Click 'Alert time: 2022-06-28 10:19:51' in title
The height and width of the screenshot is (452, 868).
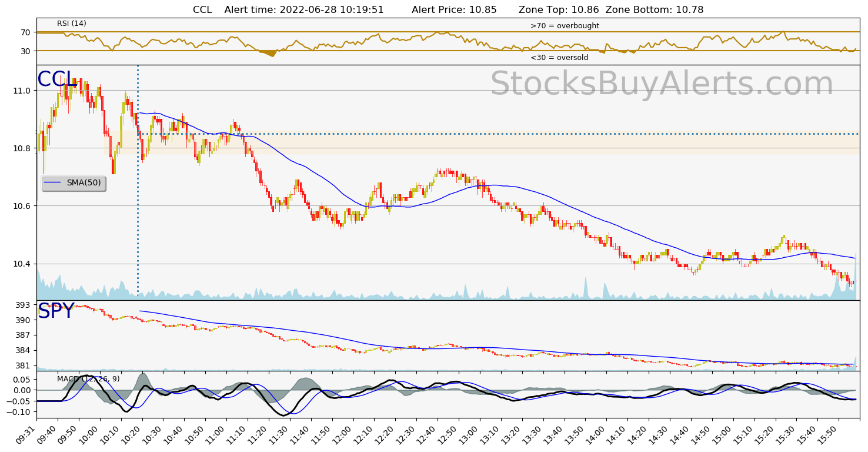click(x=304, y=9)
